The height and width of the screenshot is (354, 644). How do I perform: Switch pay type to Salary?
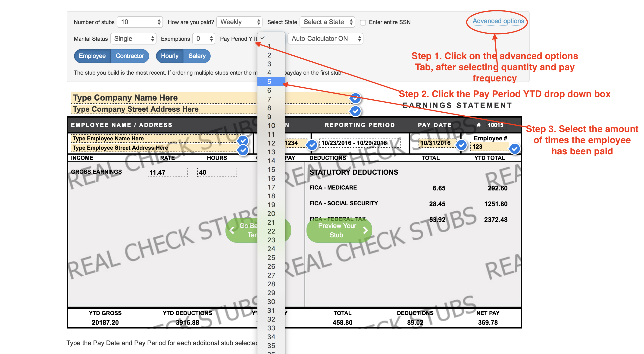tap(197, 56)
